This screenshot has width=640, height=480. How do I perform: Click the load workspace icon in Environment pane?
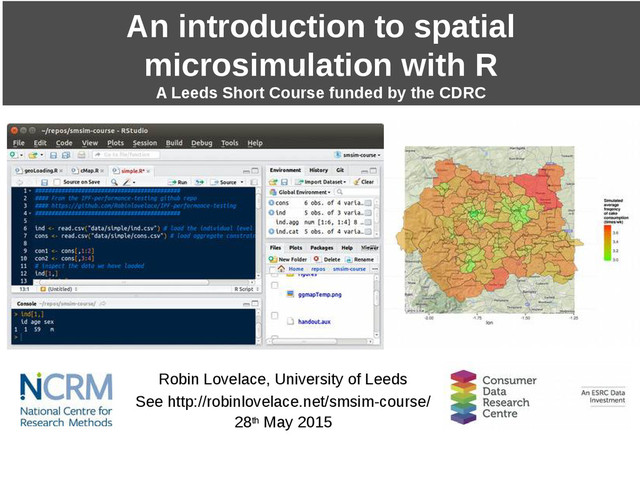(x=273, y=182)
